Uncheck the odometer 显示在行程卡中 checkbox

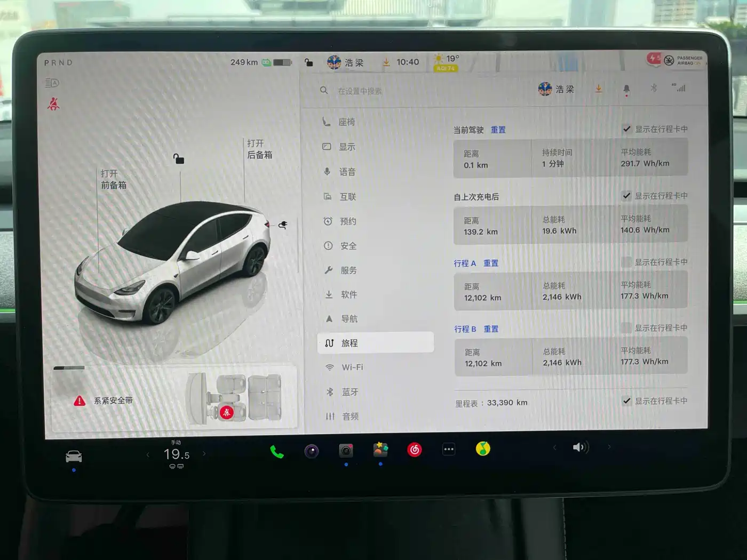point(625,401)
